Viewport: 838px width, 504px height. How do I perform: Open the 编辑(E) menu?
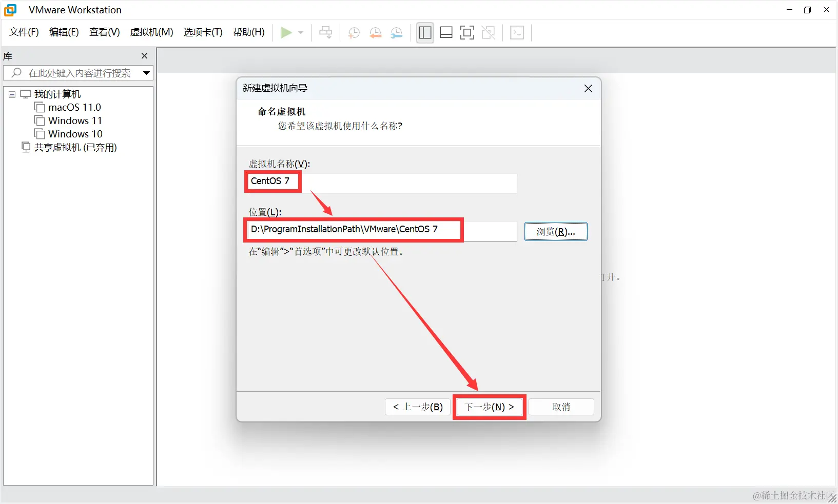click(x=64, y=32)
